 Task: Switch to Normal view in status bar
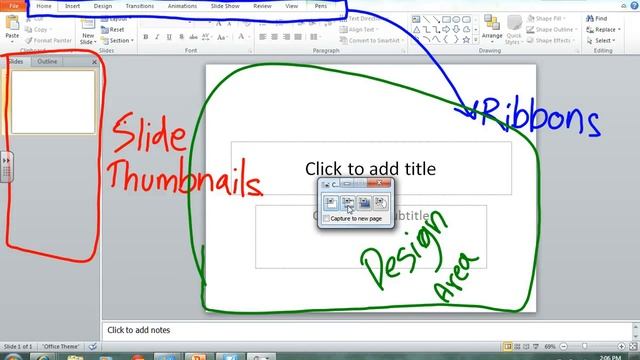[x=507, y=347]
